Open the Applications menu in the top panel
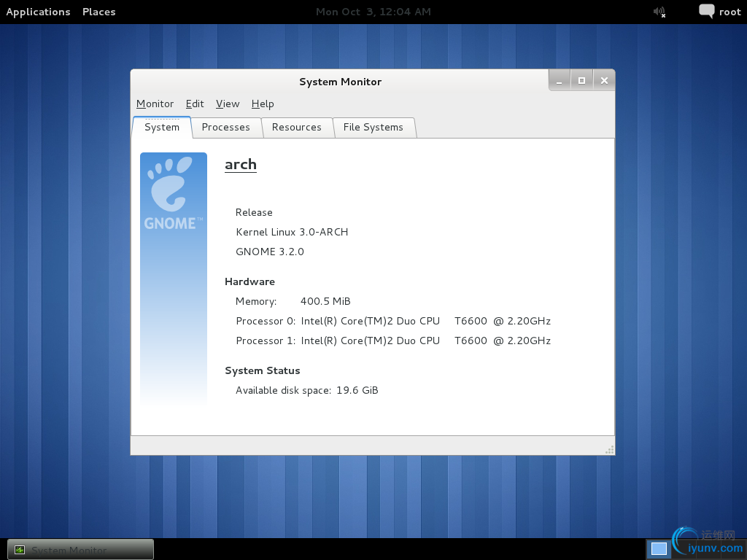Image resolution: width=747 pixels, height=560 pixels. tap(38, 12)
